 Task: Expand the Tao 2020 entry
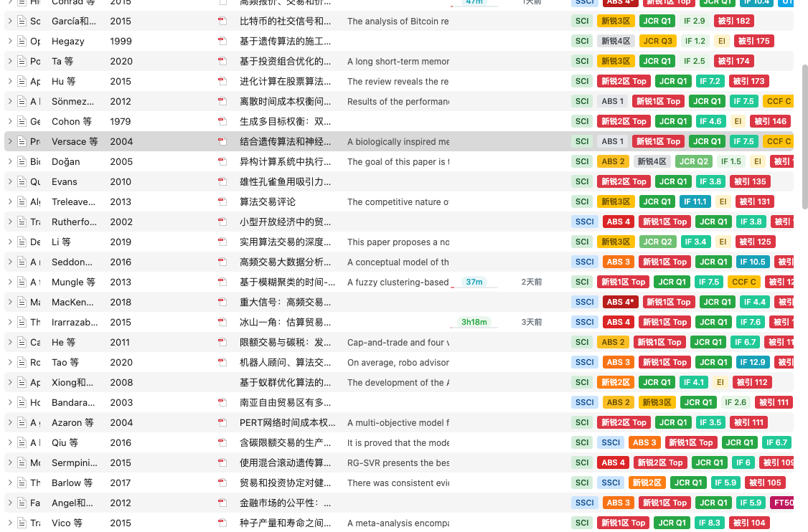point(10,363)
